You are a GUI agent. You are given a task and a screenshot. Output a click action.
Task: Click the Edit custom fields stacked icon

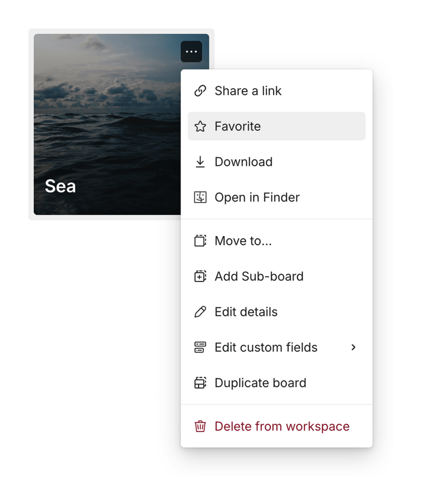point(201,347)
